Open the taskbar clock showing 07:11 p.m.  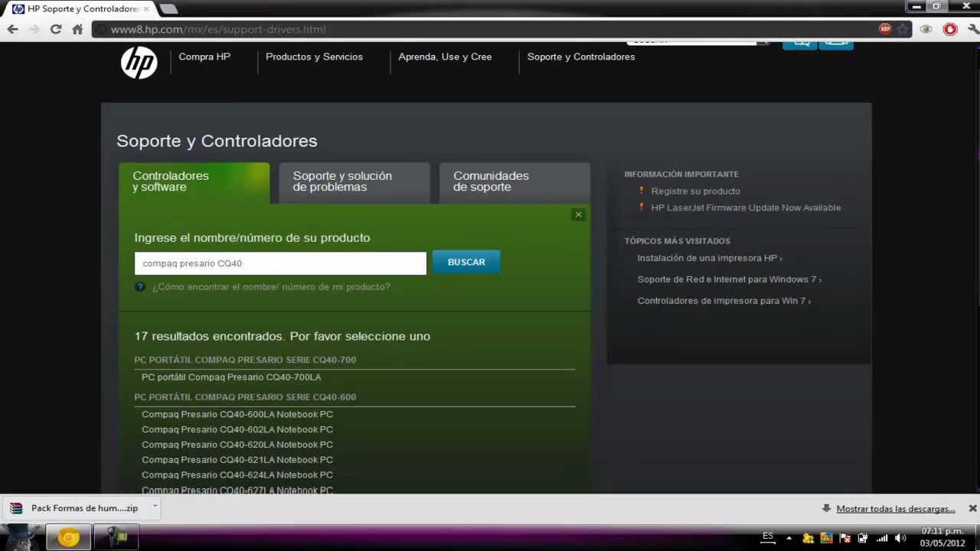tap(942, 537)
